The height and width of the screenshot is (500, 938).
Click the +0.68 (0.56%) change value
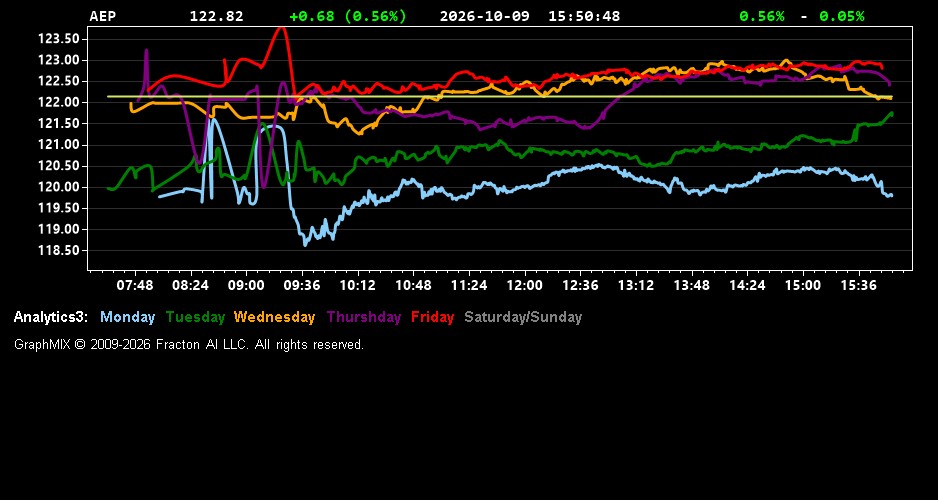click(x=348, y=16)
